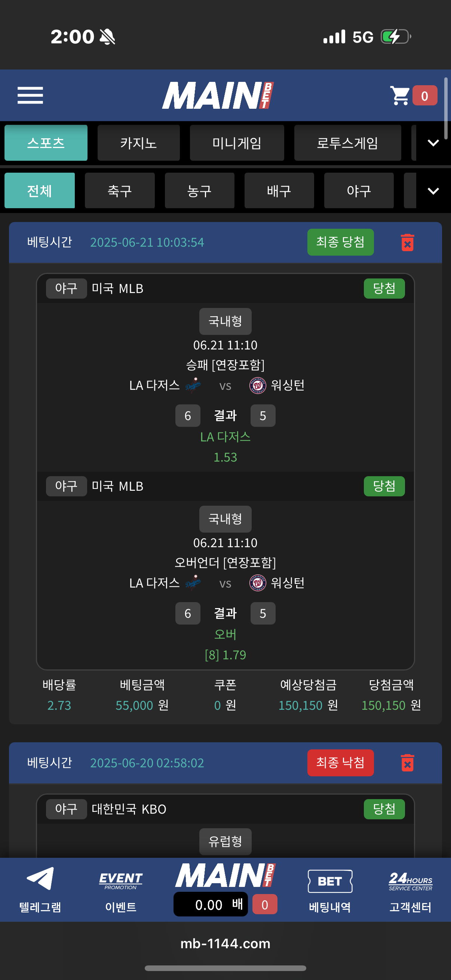Open the hamburger menu

30,95
